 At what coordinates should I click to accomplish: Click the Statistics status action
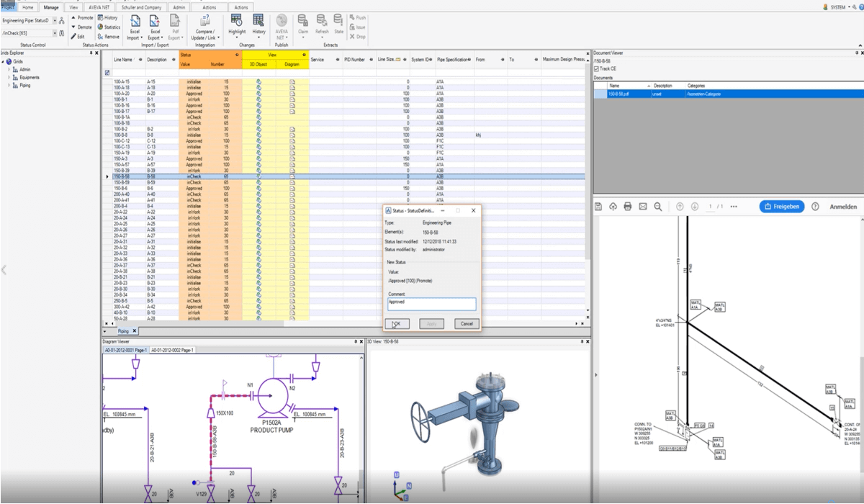[x=107, y=27]
